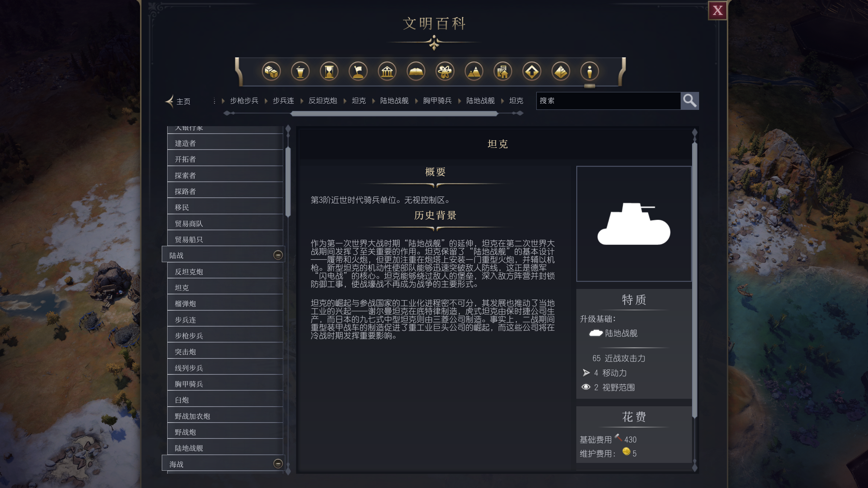Select 突击炮 in the list
The height and width of the screenshot is (488, 868).
[225, 352]
